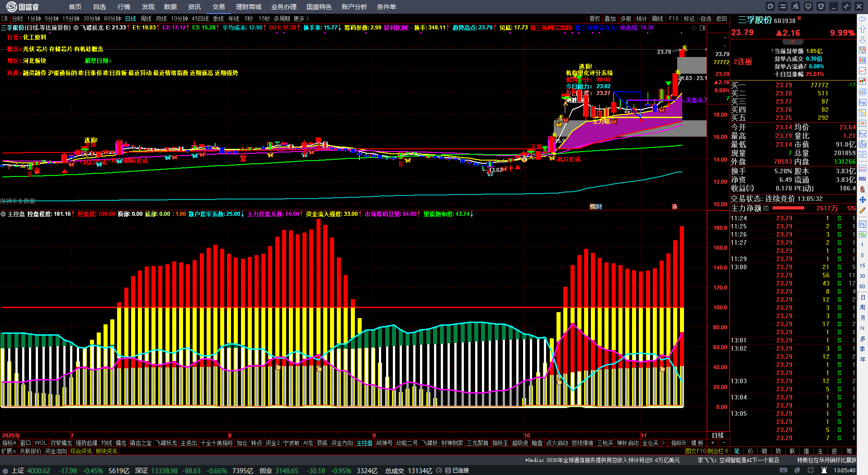Switch to 周线 weekly period

point(146,19)
